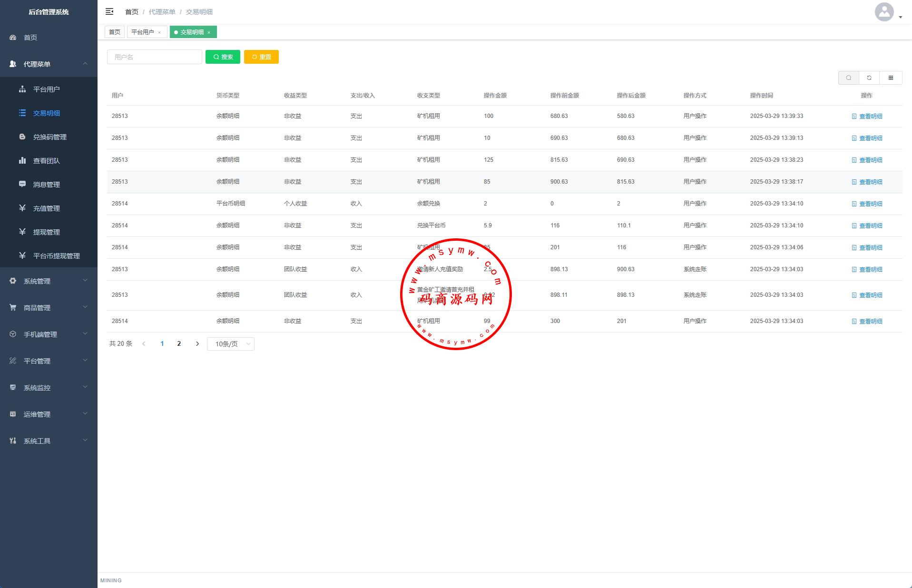Viewport: 912px width, 588px height.
Task: Switch to the 首页 tab
Action: click(x=115, y=32)
